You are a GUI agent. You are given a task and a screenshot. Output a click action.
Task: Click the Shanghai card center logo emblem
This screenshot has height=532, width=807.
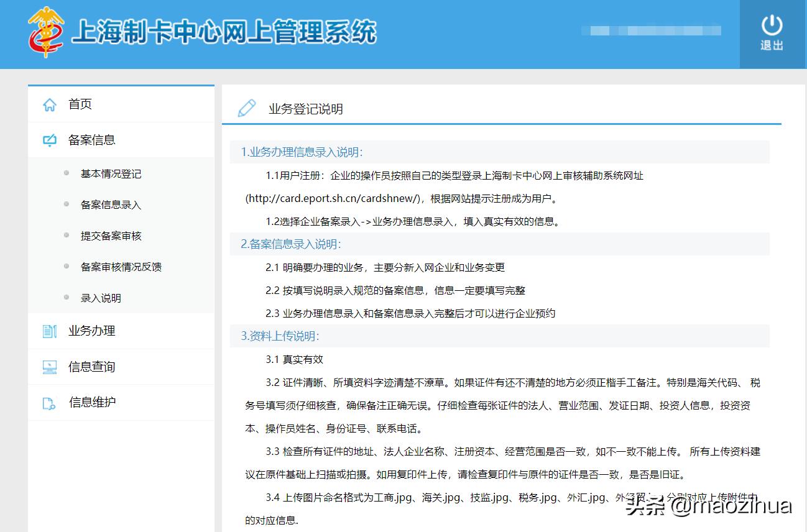47,32
